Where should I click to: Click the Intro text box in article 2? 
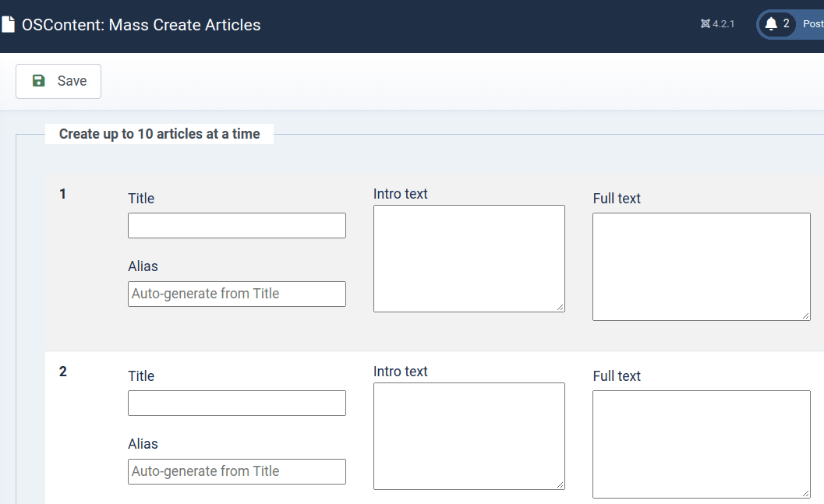click(x=469, y=436)
